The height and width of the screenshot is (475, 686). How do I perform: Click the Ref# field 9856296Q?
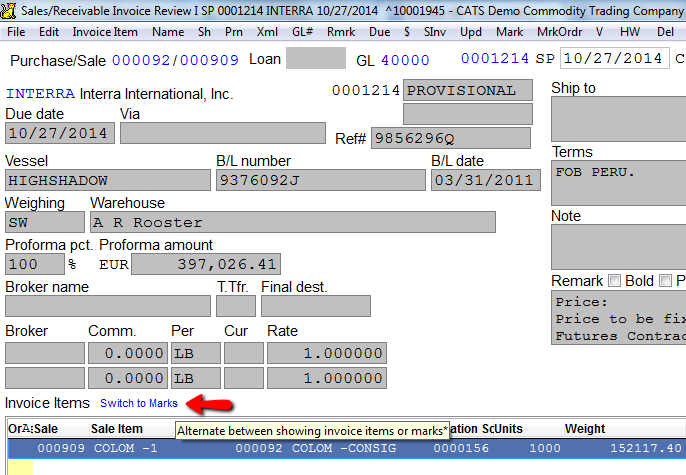click(451, 138)
